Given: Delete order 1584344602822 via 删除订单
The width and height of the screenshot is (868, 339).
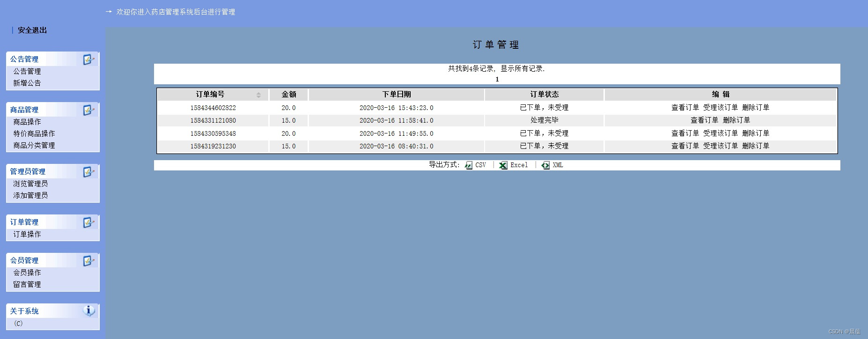Looking at the screenshot, I should coord(756,108).
